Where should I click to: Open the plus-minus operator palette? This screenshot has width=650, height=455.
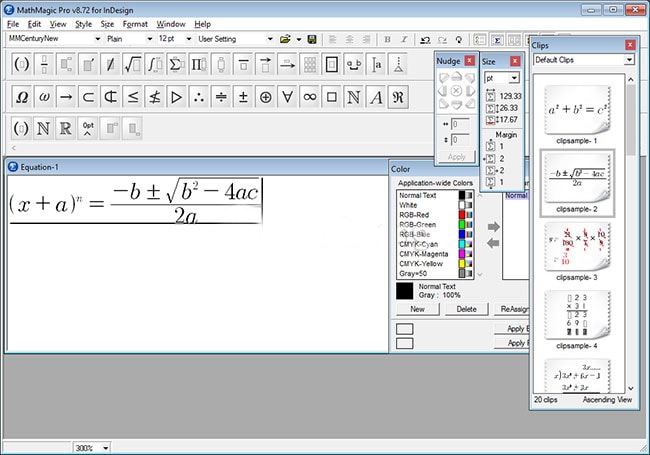coord(243,97)
